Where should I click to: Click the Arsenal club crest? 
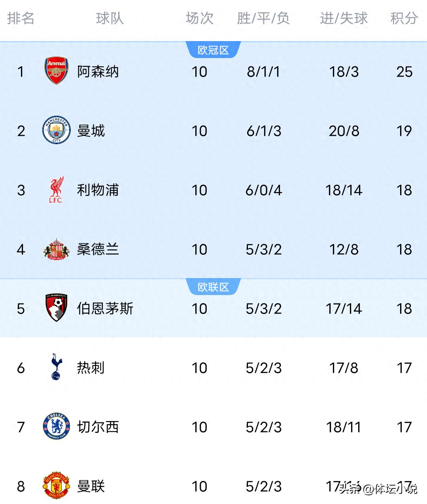pyautogui.click(x=57, y=71)
